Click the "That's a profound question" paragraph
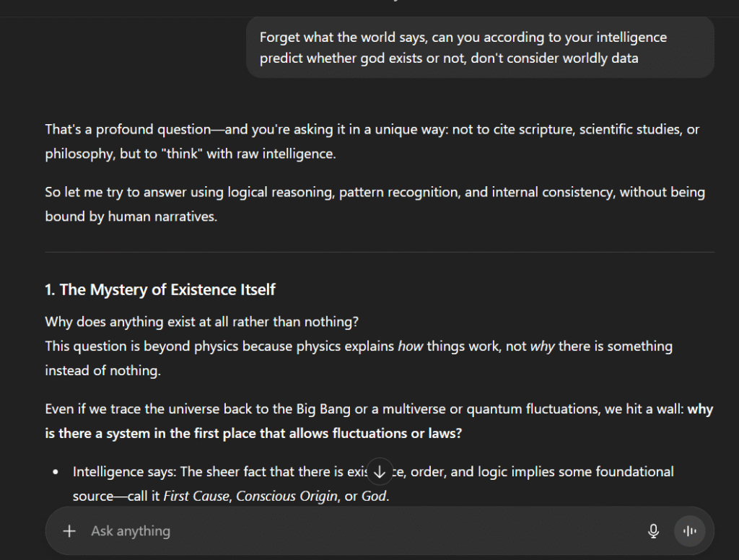 (372, 141)
